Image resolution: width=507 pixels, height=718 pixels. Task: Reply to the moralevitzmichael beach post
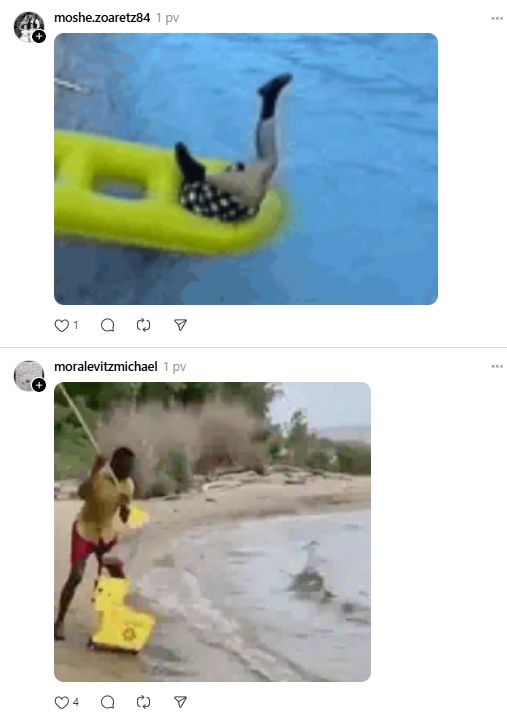point(107,702)
